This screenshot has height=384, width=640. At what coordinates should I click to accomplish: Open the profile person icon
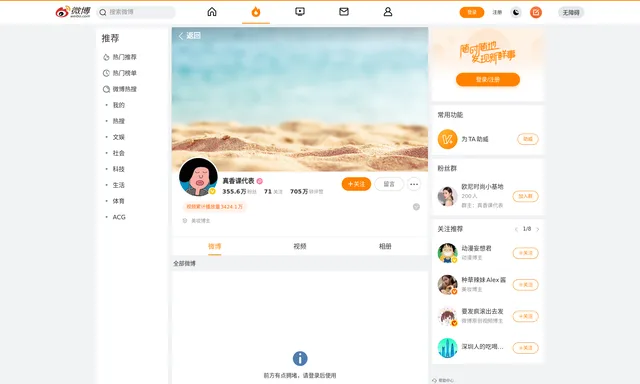[388, 12]
